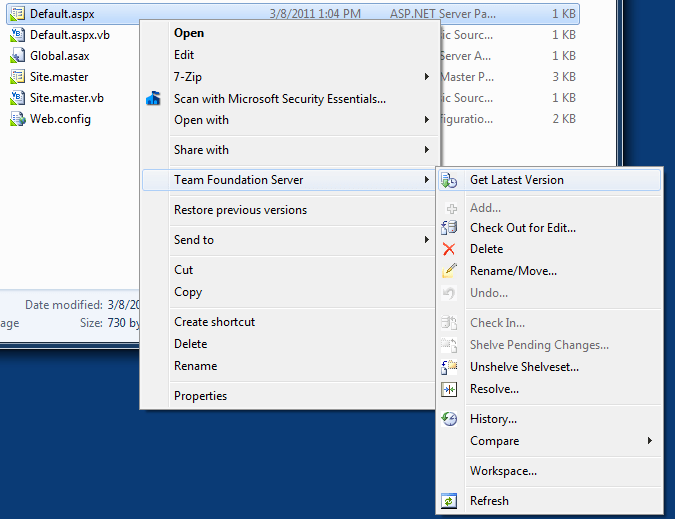Open Properties from the context menu
The image size is (675, 519).
[x=289, y=396]
